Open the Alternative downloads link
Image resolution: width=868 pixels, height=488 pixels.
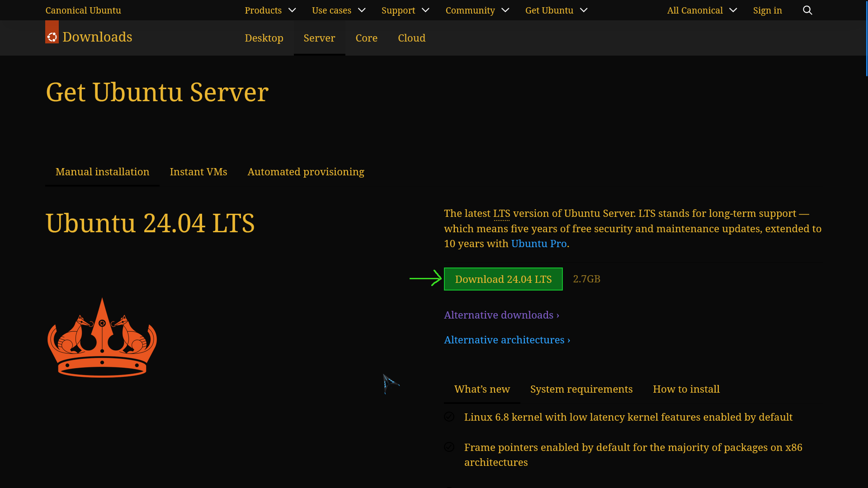[x=501, y=315]
